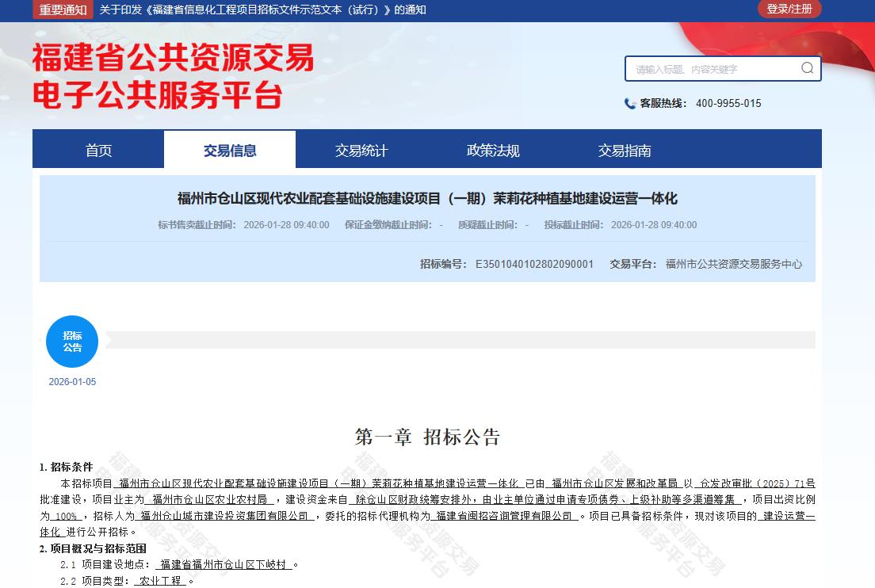Open the 登录/注册 login button

(789, 10)
